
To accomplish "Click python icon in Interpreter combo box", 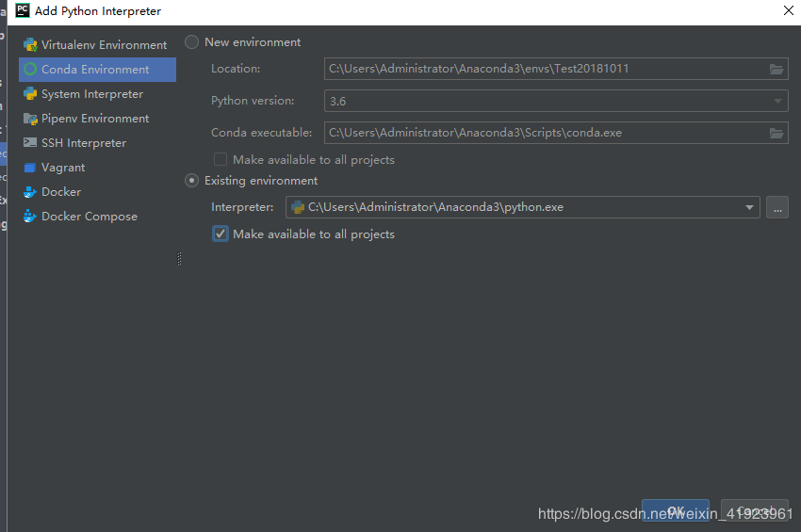I will point(297,207).
